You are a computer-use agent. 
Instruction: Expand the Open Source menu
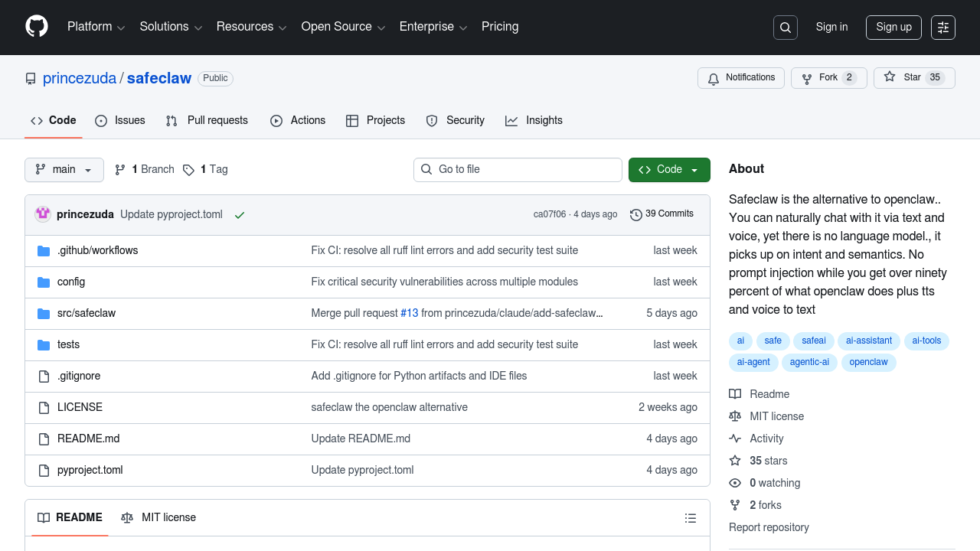tap(343, 27)
